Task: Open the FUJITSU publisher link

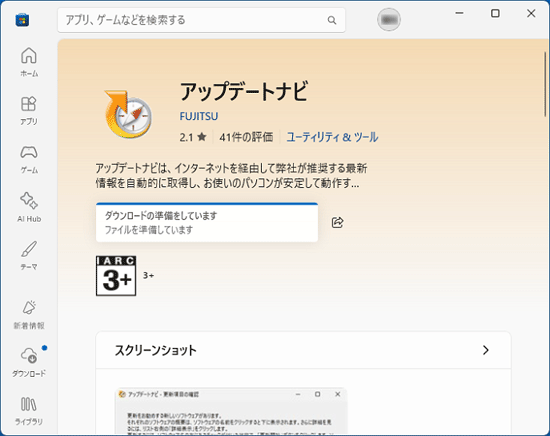Action: coord(199,116)
